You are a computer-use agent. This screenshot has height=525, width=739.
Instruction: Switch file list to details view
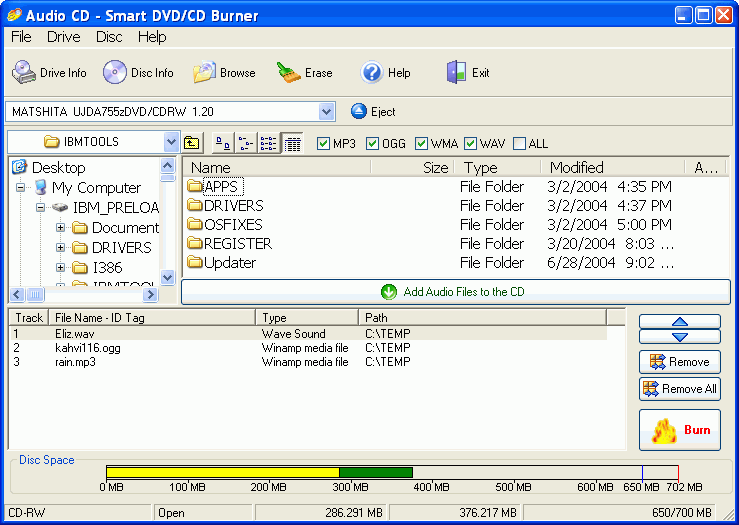click(292, 143)
